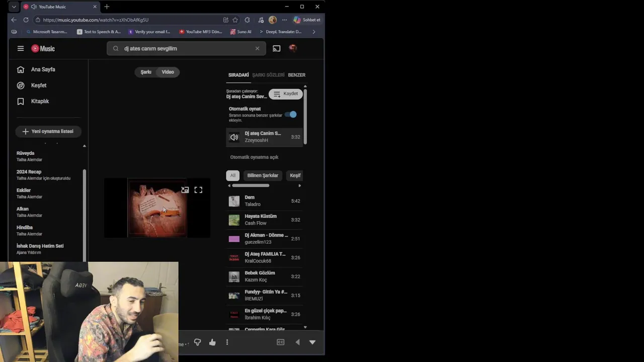Click the search magnifier icon
This screenshot has height=362, width=644.
[x=116, y=48]
